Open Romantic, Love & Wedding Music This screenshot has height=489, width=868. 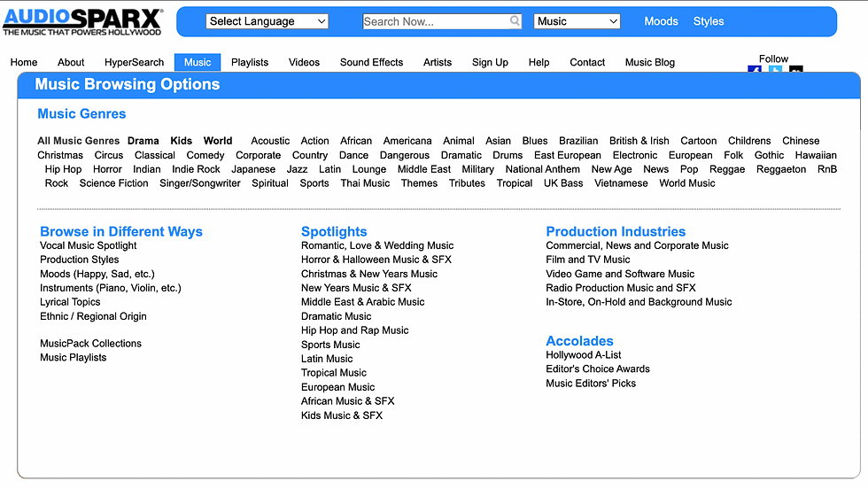pyautogui.click(x=377, y=245)
